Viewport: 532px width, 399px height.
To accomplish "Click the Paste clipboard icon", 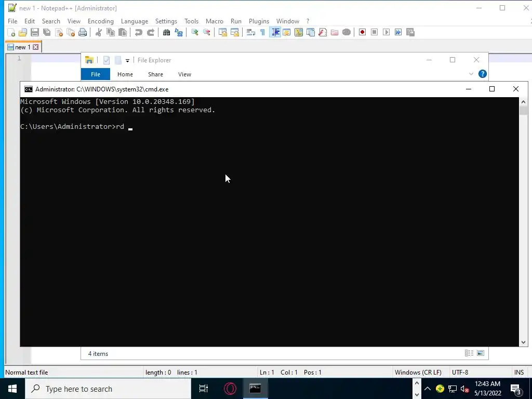I will click(123, 32).
